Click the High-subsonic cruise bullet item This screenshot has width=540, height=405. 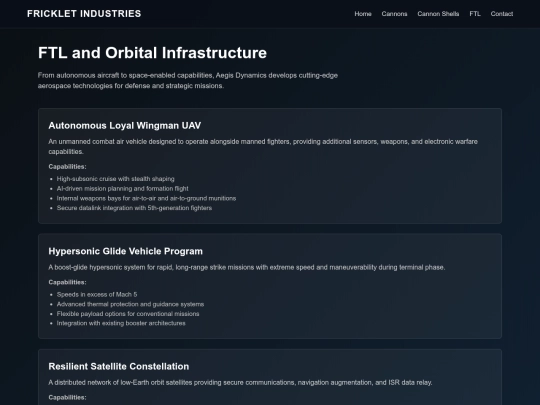click(x=115, y=179)
